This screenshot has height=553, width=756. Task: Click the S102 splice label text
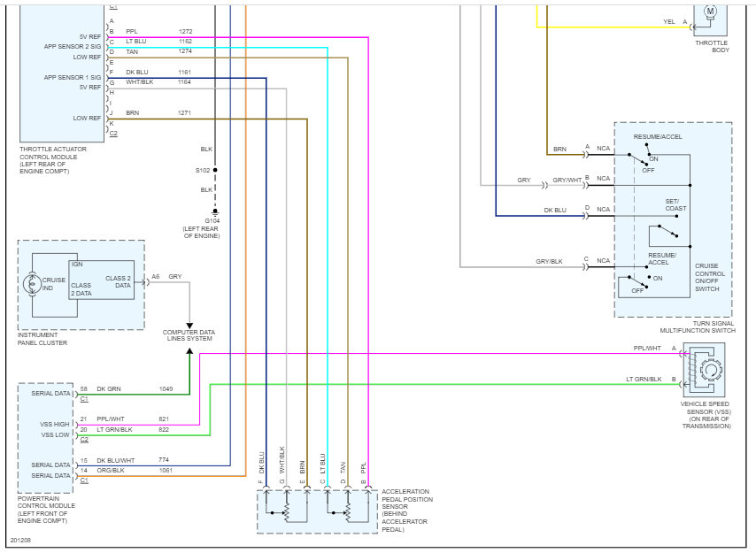tap(203, 170)
